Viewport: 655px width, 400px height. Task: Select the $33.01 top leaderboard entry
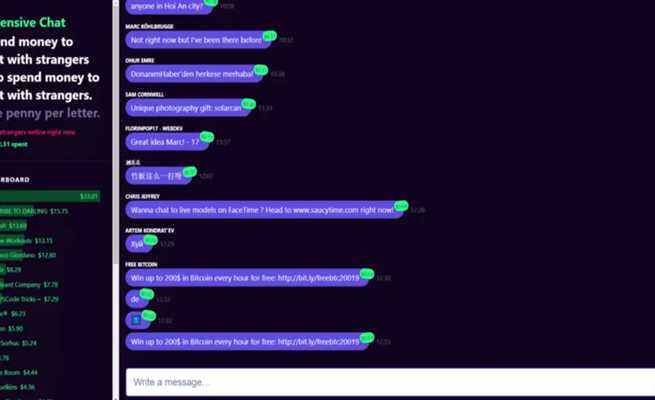50,196
